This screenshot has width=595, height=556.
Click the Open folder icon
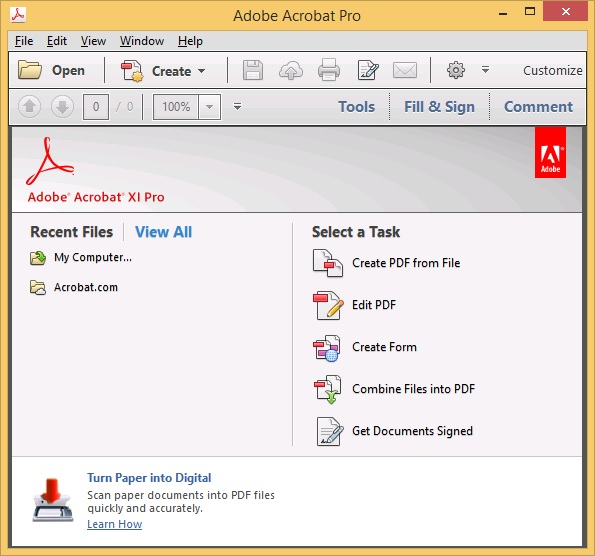[30, 70]
